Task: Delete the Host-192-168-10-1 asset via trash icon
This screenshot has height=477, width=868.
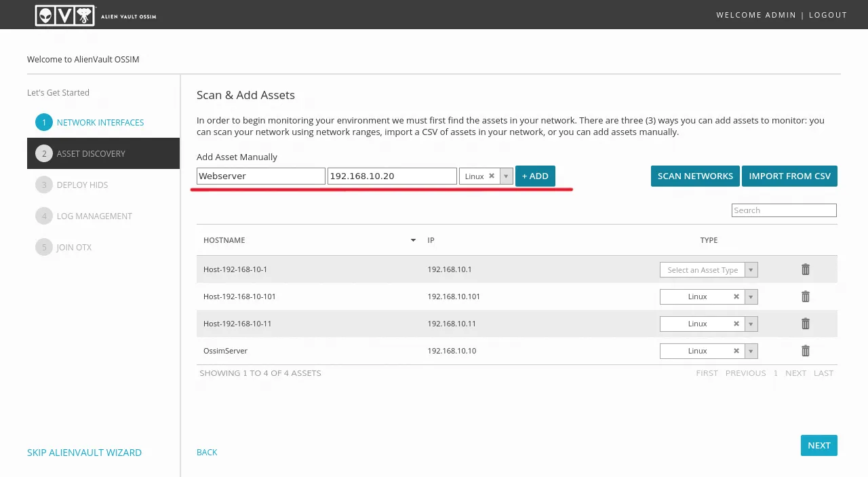Action: pyautogui.click(x=806, y=269)
